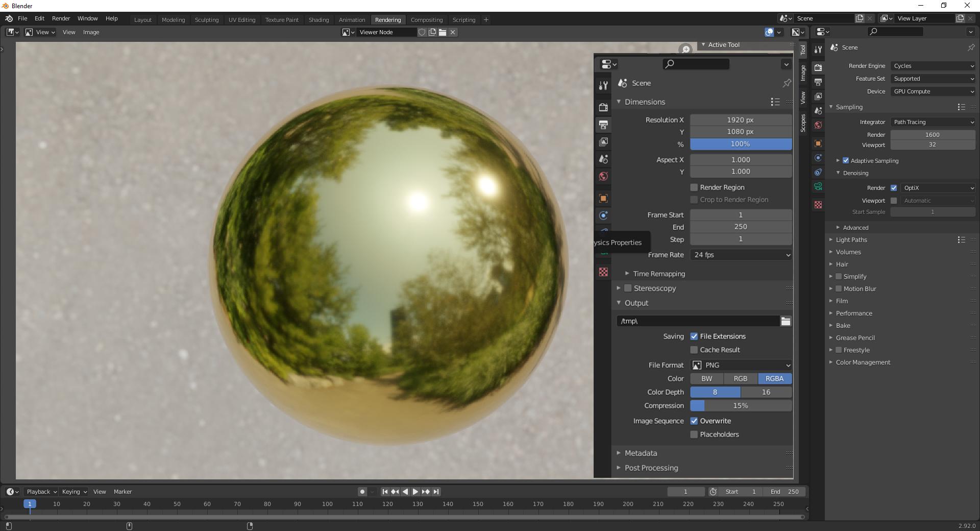The width and height of the screenshot is (980, 531).
Task: Set Color Depth to 16
Action: (x=766, y=392)
